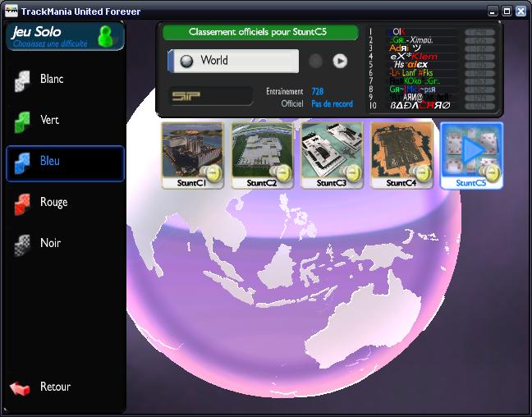Click the SIP logo box
The height and width of the screenshot is (417, 532).
tap(211, 96)
